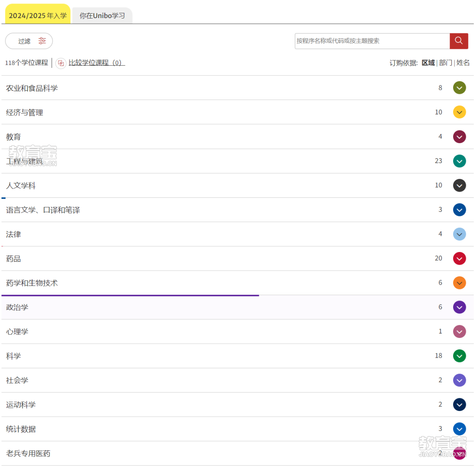Select the 2024/2025年入学 tab
This screenshot has width=476, height=467.
click(x=37, y=15)
